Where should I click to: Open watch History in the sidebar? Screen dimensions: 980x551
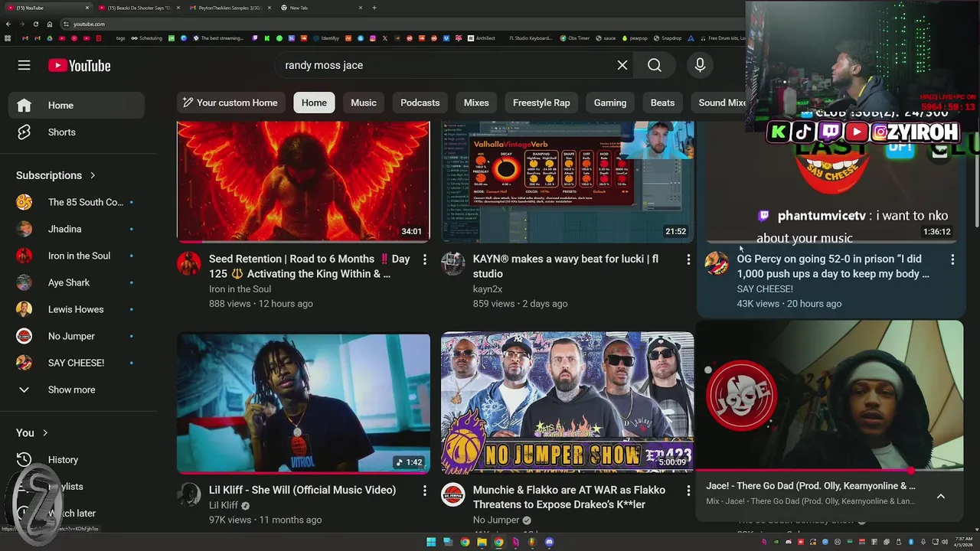[x=77, y=460]
